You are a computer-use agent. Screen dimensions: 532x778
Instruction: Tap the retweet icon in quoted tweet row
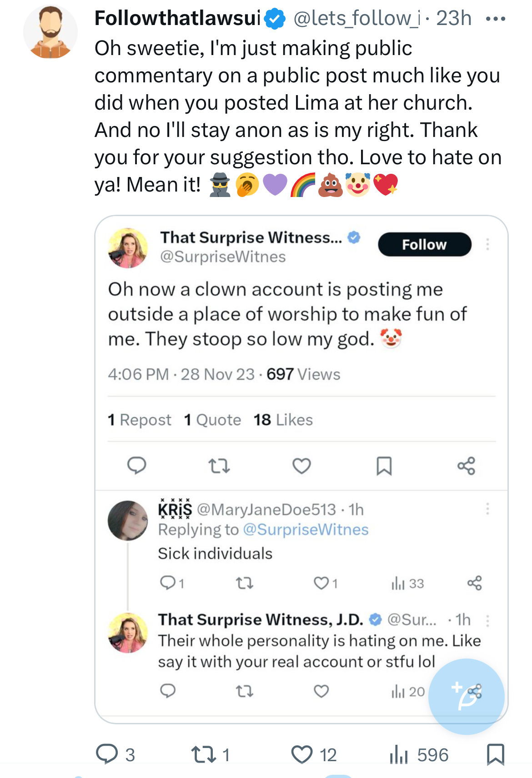(219, 466)
